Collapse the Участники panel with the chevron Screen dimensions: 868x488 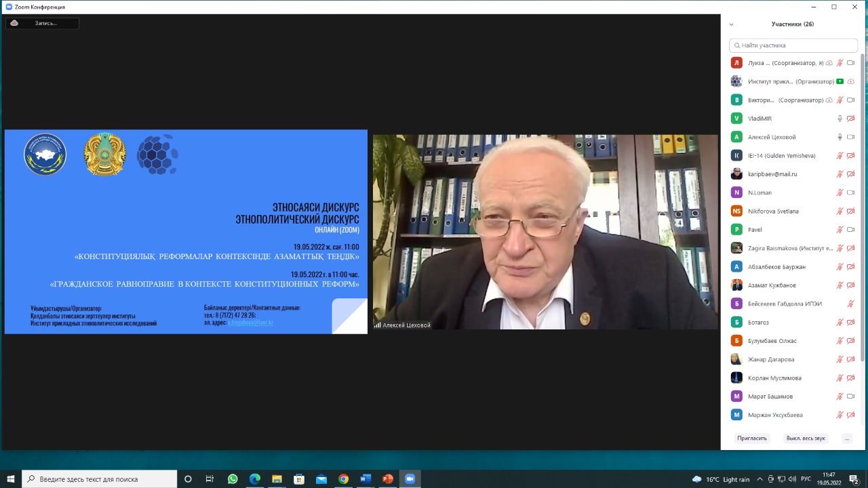click(731, 24)
